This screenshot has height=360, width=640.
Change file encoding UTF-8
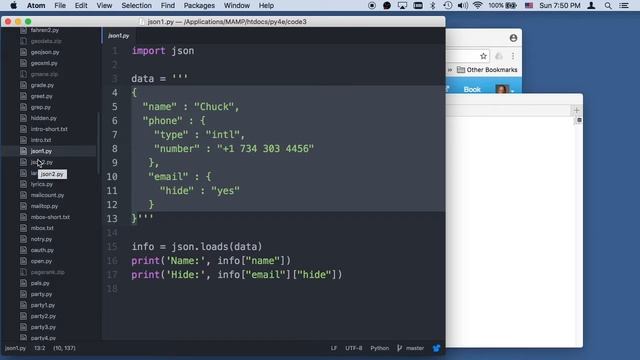(353, 348)
